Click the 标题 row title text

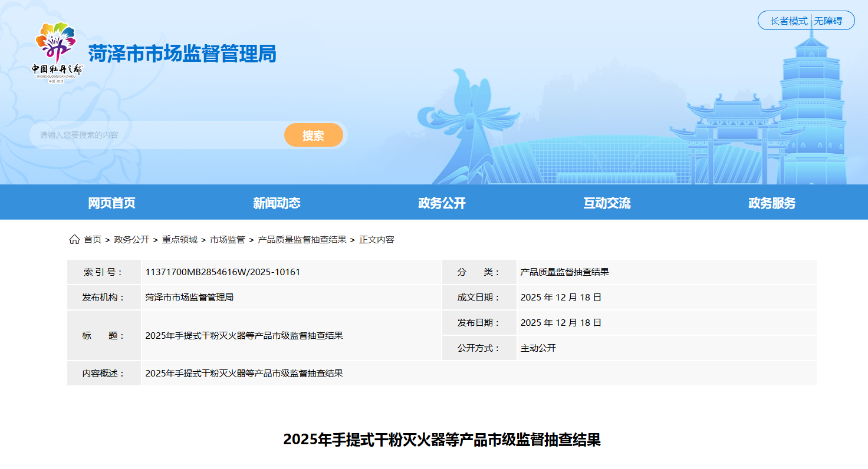pos(244,336)
